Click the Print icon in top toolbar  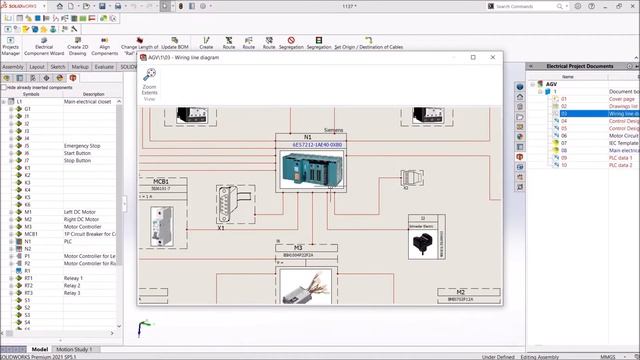(x=118, y=6)
